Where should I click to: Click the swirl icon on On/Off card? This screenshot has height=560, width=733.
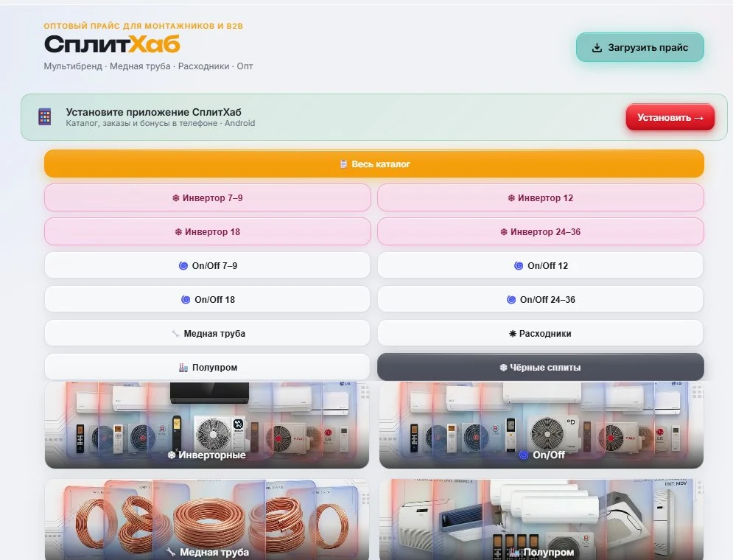click(524, 455)
